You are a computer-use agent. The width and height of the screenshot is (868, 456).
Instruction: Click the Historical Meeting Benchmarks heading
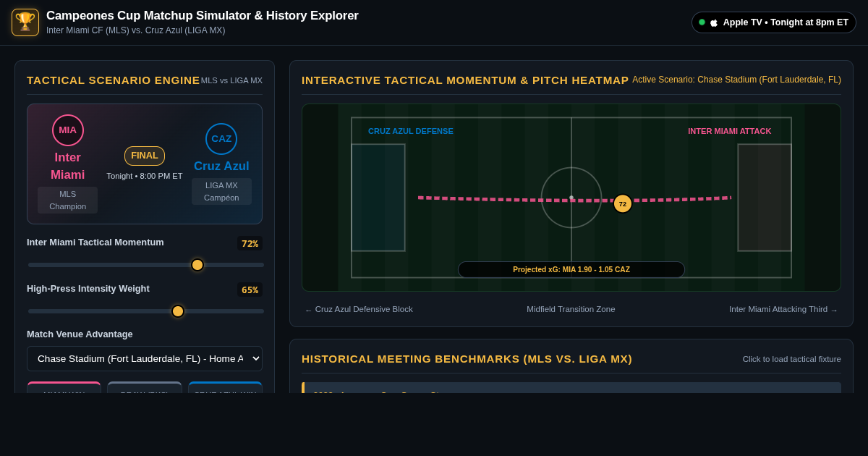467,359
